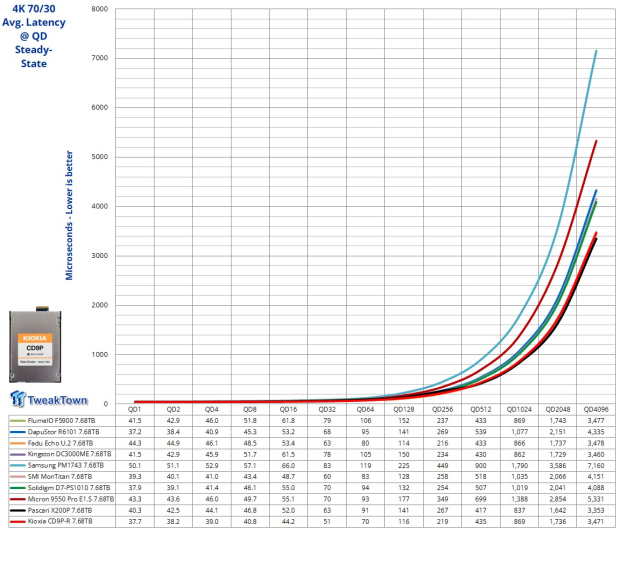This screenshot has height=568, width=620.
Task: Click the 8000 y-axis label
Action: tap(100, 9)
